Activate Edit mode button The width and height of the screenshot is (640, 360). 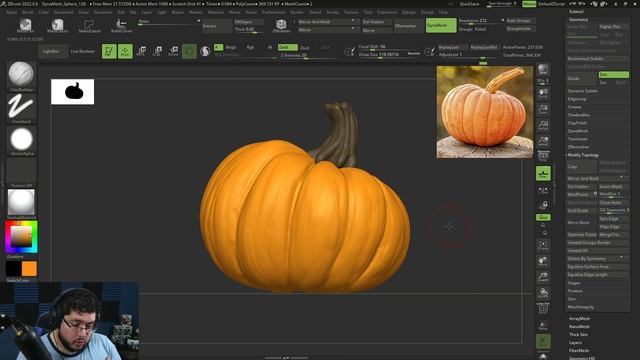pos(109,51)
